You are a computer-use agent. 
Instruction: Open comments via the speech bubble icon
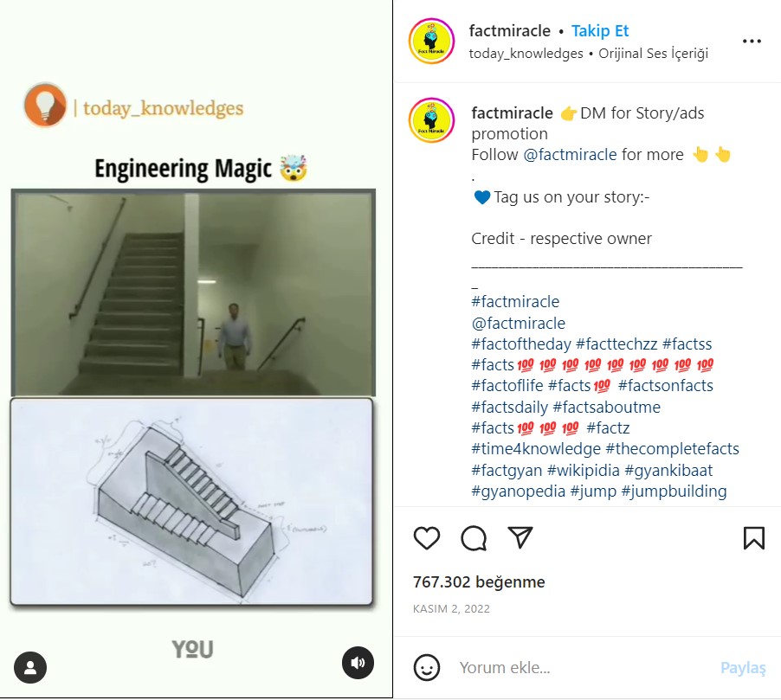pyautogui.click(x=474, y=537)
